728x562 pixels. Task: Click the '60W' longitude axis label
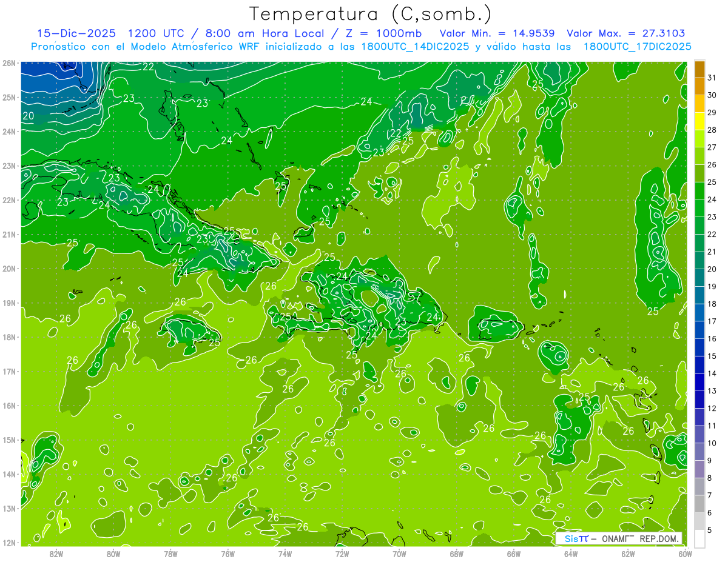pyautogui.click(x=685, y=554)
